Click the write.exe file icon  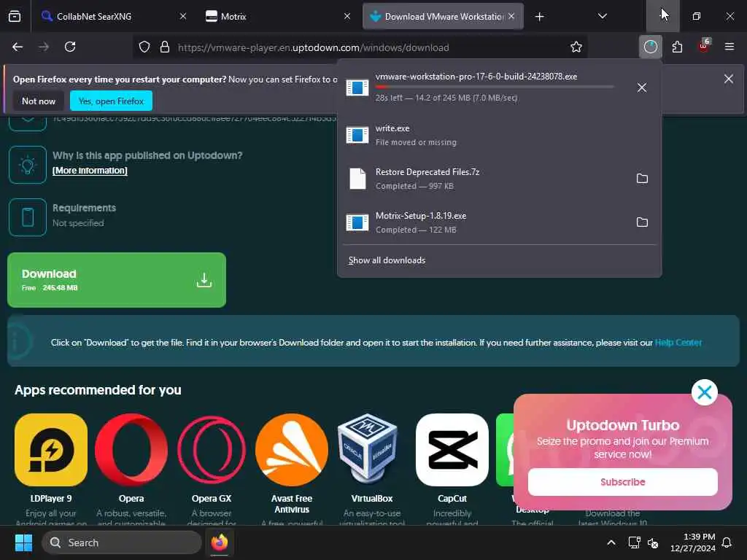(x=357, y=135)
